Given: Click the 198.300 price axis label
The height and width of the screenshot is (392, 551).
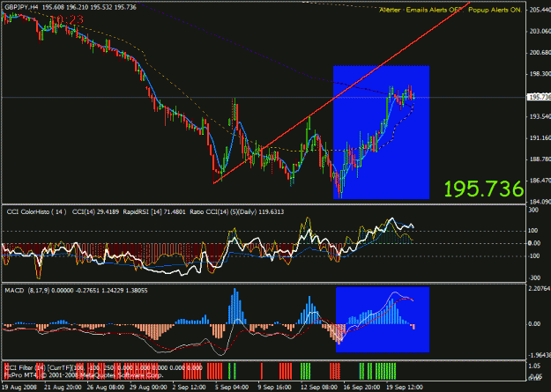Looking at the screenshot, I should [540, 74].
